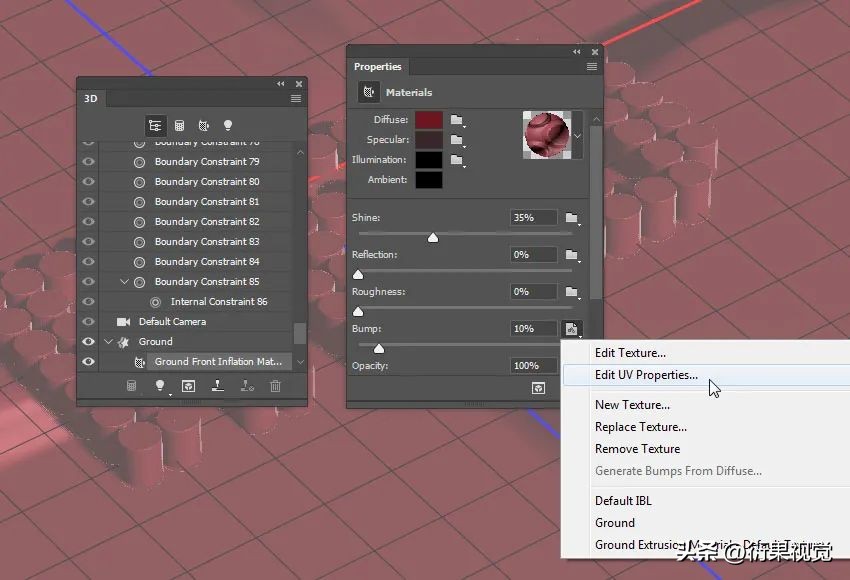This screenshot has height=580, width=850.
Task: Filter 3D panel by materials
Action: pos(204,126)
